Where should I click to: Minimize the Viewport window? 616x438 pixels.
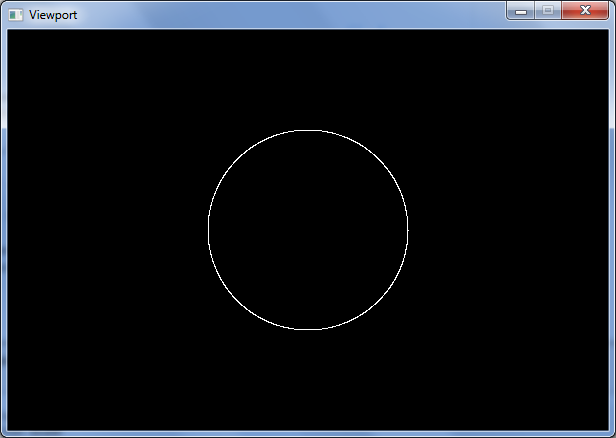click(521, 11)
